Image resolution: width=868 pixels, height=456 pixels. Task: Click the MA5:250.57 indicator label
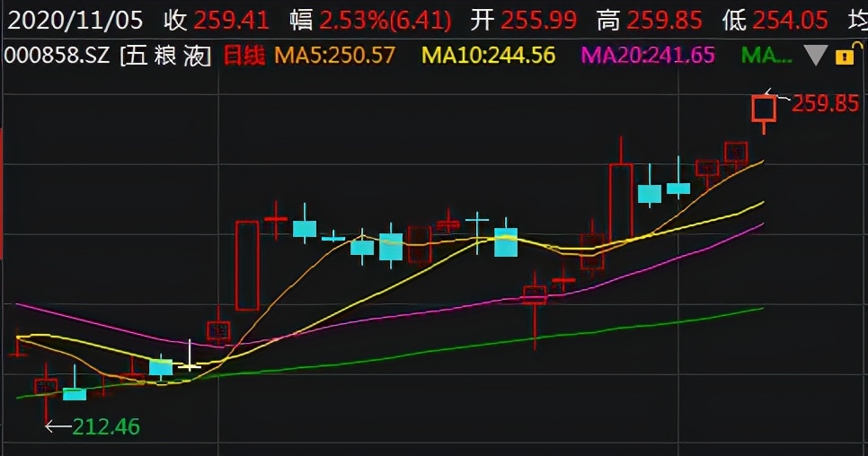(x=335, y=56)
